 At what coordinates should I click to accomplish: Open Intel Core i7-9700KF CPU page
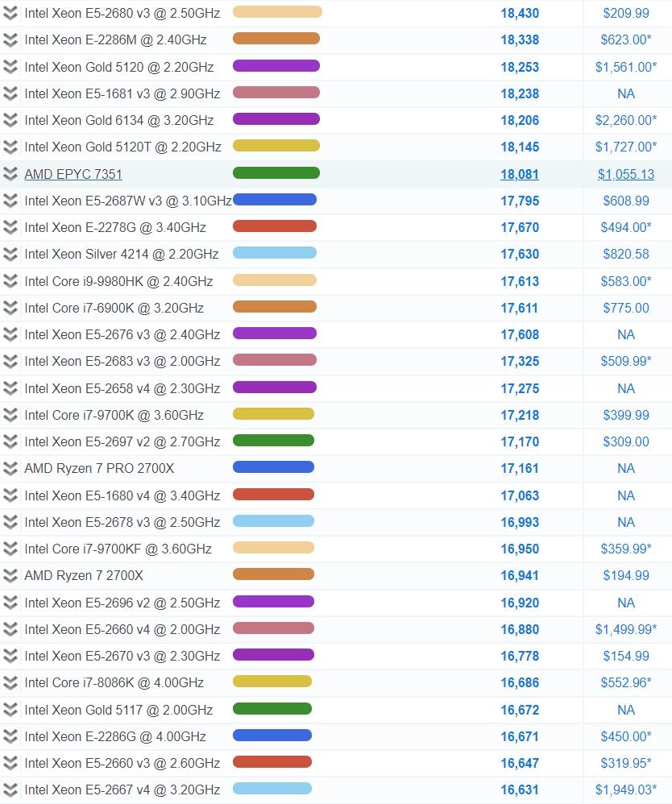(118, 549)
